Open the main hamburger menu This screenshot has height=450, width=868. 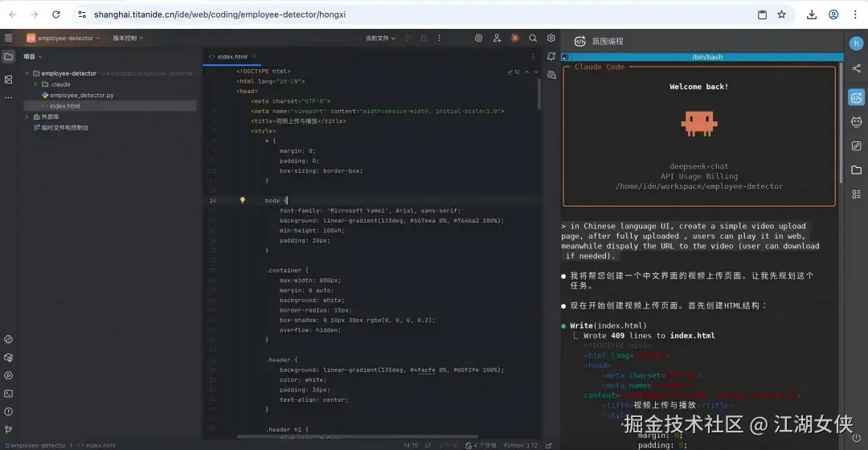(x=8, y=39)
